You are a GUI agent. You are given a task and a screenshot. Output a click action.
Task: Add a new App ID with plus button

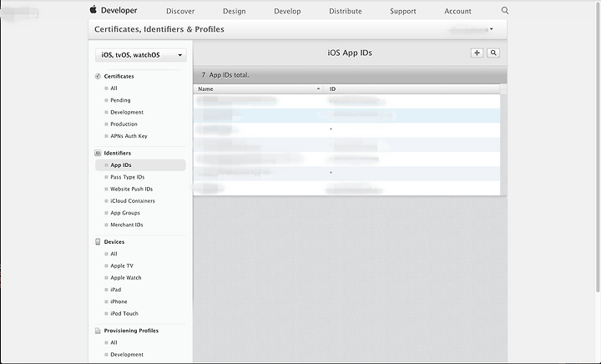(477, 53)
